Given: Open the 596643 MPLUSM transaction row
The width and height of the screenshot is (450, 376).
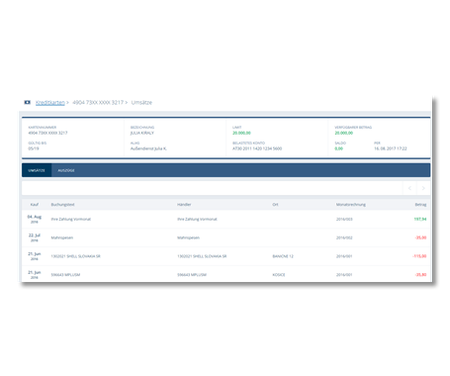Looking at the screenshot, I should (226, 274).
